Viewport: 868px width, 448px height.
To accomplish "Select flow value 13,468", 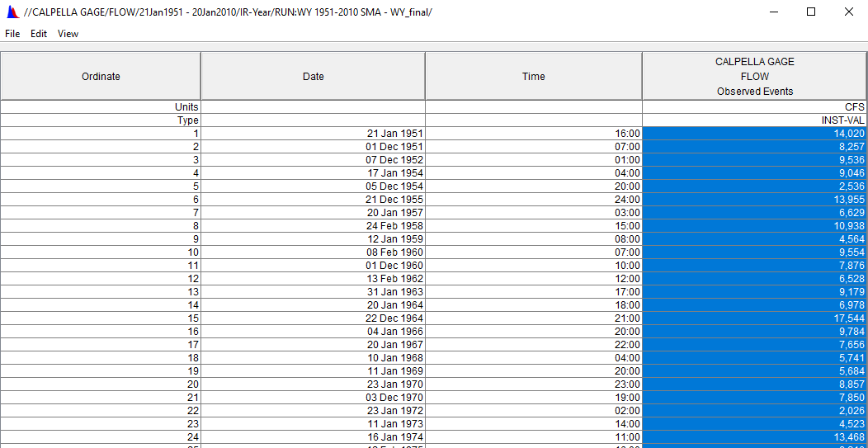I will coord(754,436).
